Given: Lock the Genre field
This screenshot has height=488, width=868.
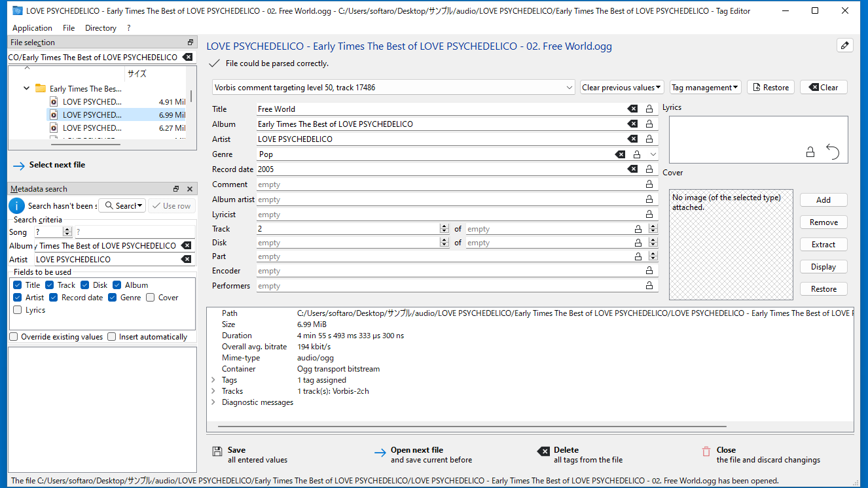Looking at the screenshot, I should coord(637,154).
